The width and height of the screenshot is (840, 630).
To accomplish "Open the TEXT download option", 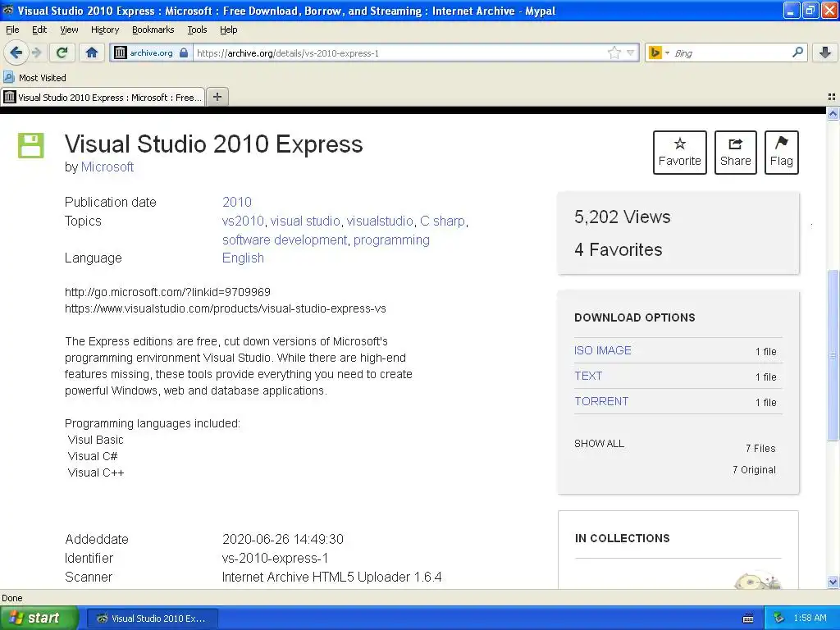I will tap(588, 376).
